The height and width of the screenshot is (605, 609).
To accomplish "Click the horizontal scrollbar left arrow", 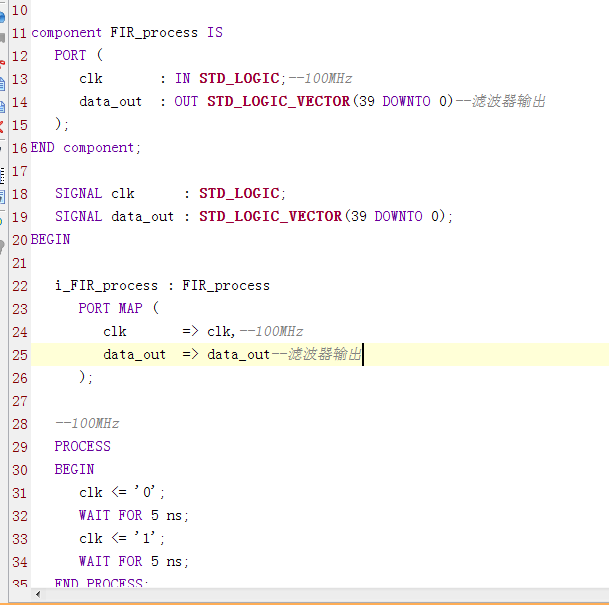I will pyautogui.click(x=38, y=595).
